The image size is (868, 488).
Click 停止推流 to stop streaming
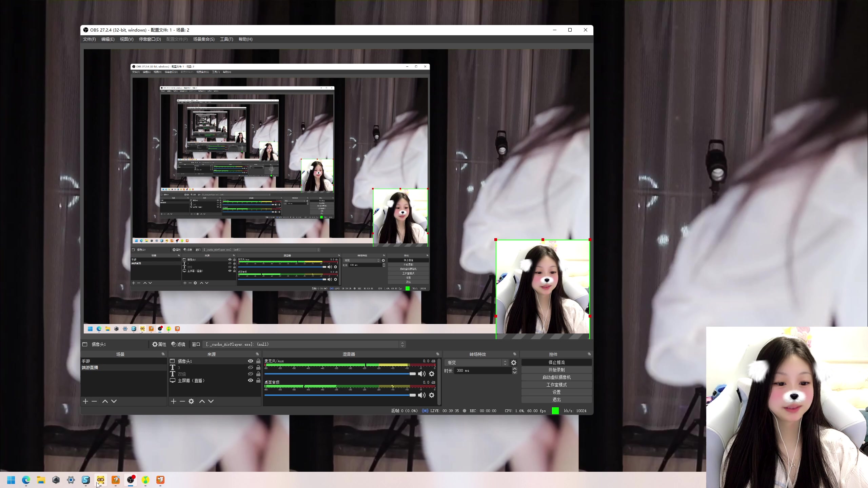pyautogui.click(x=557, y=362)
